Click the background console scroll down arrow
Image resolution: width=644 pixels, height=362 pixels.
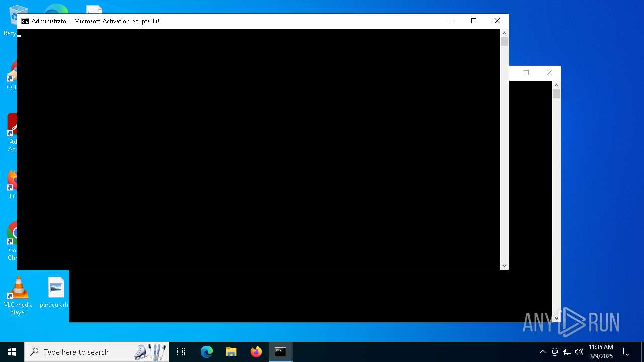coord(556,318)
